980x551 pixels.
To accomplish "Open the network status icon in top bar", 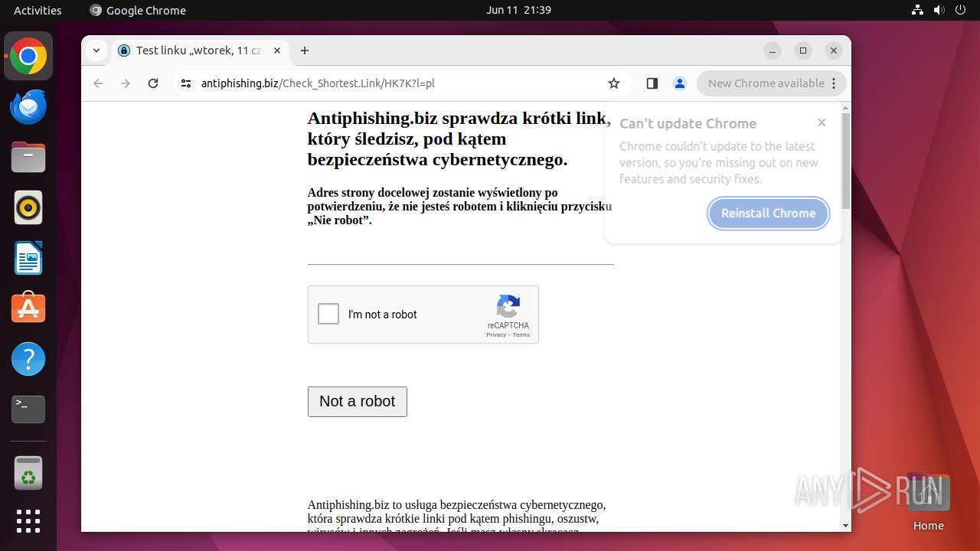I will point(918,10).
